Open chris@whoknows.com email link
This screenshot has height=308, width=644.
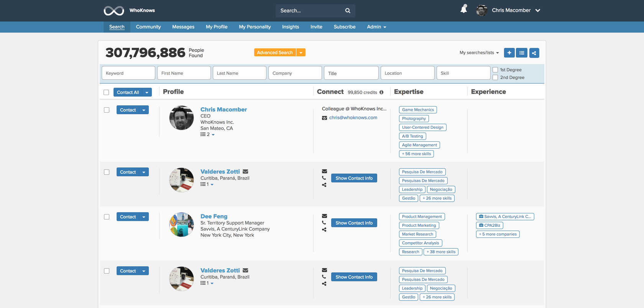(x=353, y=118)
